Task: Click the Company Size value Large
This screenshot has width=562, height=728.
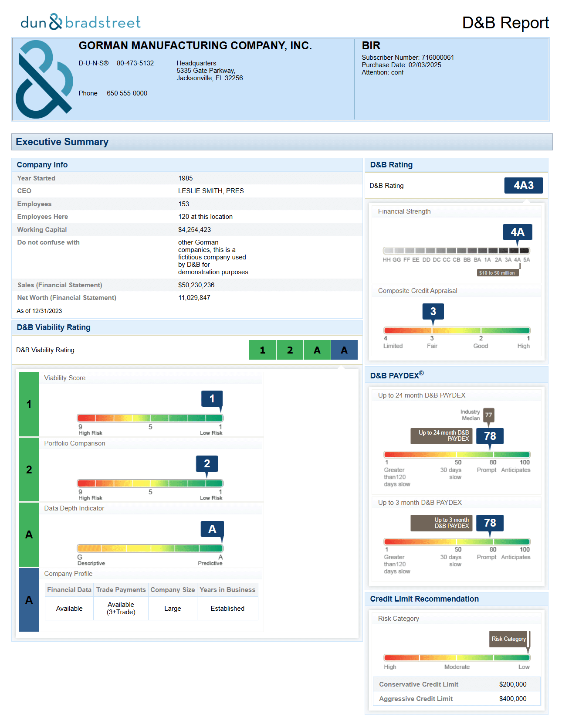Action: click(173, 609)
